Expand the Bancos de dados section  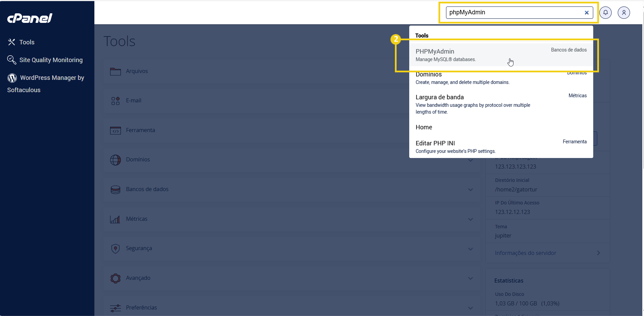point(470,190)
